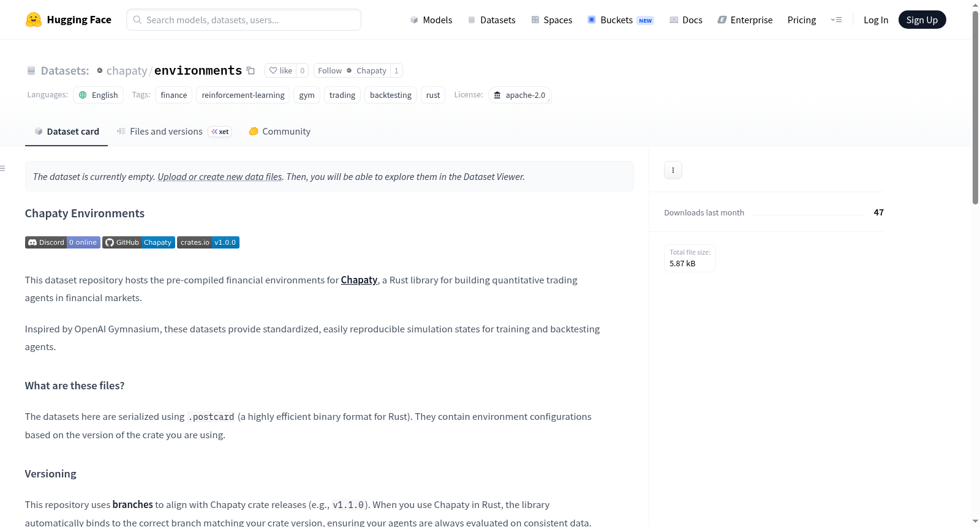Focus the search models, datasets, users field
980x527 pixels.
244,20
